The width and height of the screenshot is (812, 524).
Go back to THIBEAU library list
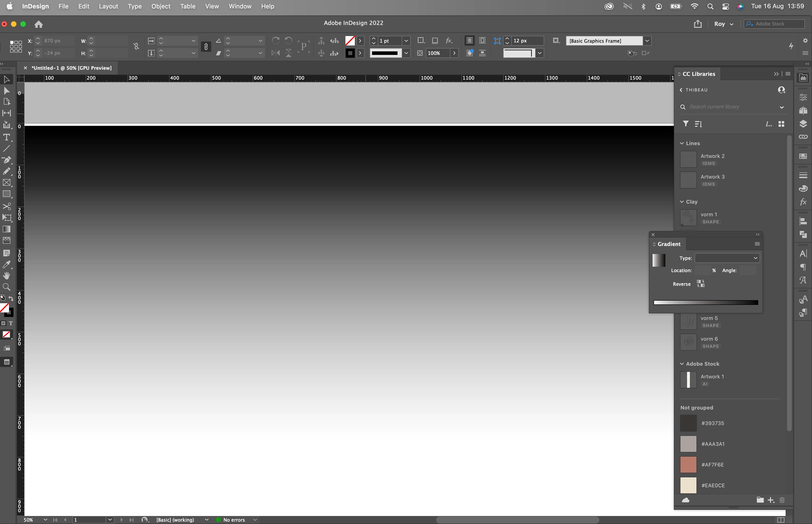(681, 90)
